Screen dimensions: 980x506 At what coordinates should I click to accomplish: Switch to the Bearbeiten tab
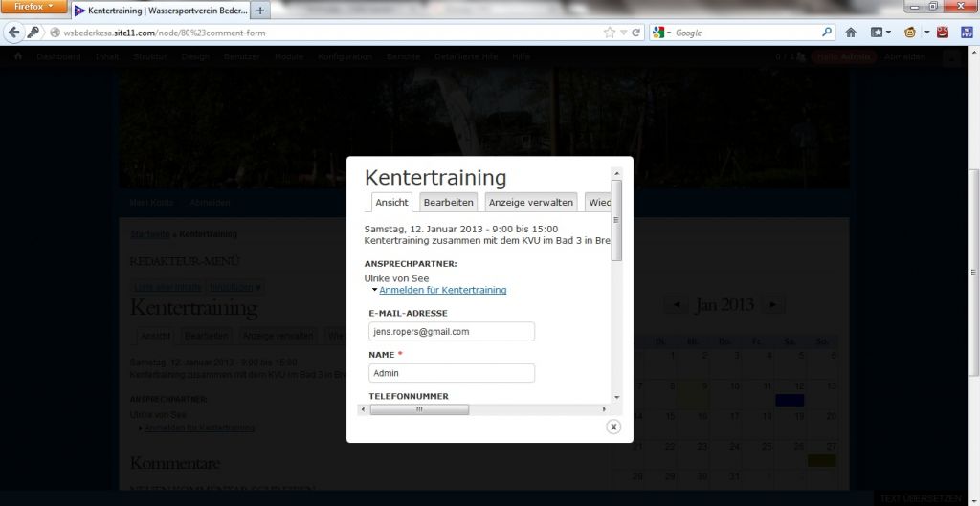pos(448,202)
